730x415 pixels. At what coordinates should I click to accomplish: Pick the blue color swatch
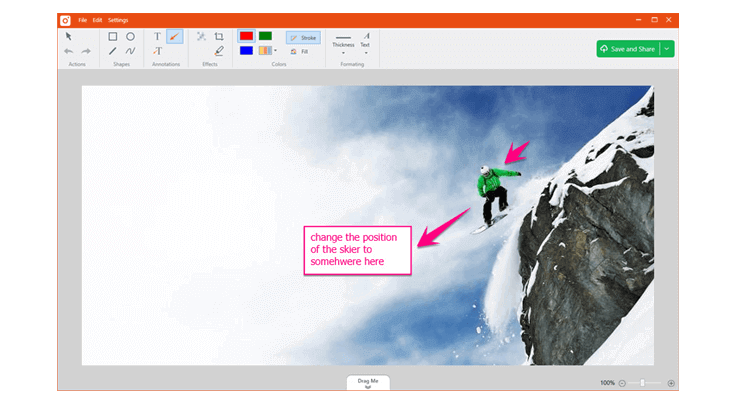246,51
